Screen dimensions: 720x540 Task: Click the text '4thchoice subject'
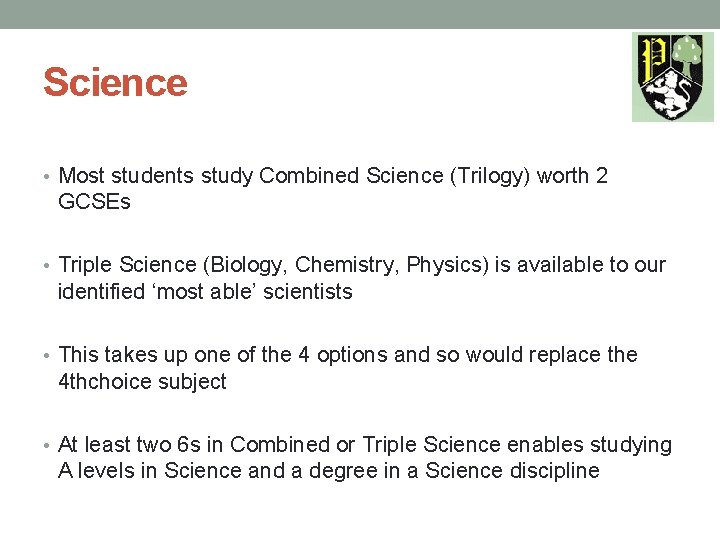tap(143, 382)
